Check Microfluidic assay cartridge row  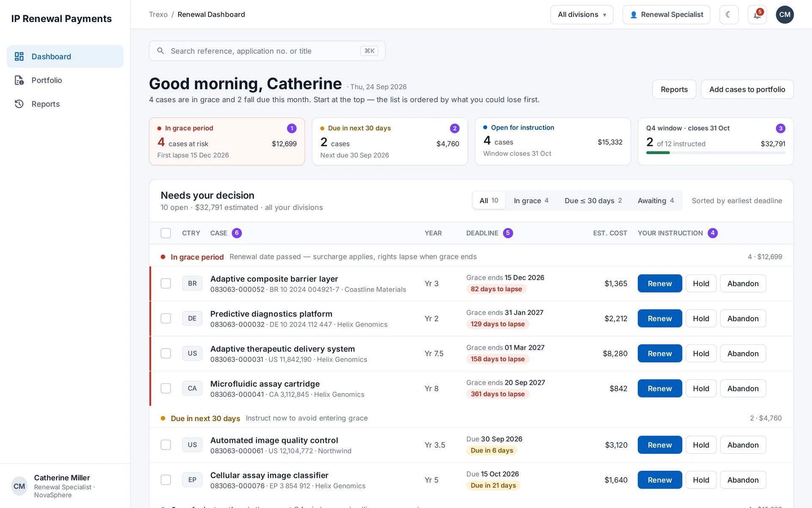pos(166,388)
